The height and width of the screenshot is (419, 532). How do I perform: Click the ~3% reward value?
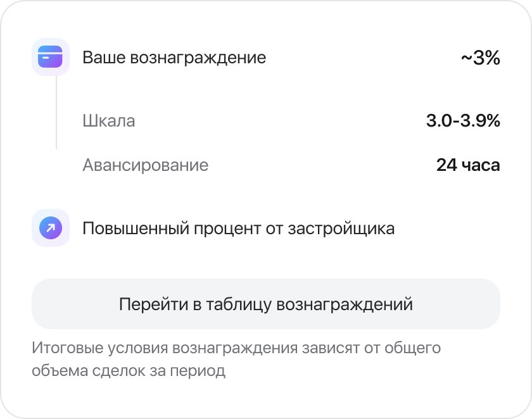tap(481, 58)
